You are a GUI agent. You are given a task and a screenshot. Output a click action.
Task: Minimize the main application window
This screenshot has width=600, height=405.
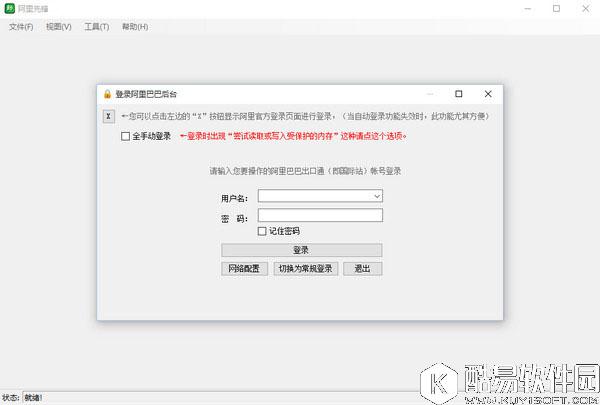pyautogui.click(x=528, y=8)
